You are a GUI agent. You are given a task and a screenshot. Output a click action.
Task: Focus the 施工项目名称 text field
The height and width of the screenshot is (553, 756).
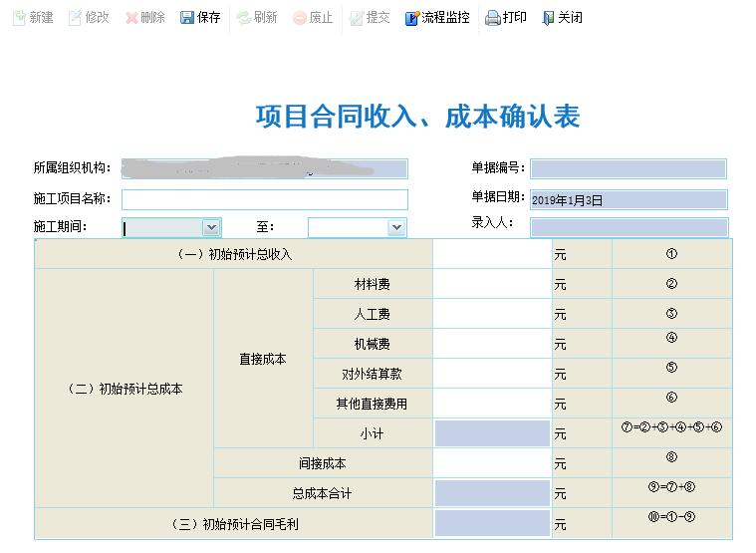pyautogui.click(x=264, y=199)
